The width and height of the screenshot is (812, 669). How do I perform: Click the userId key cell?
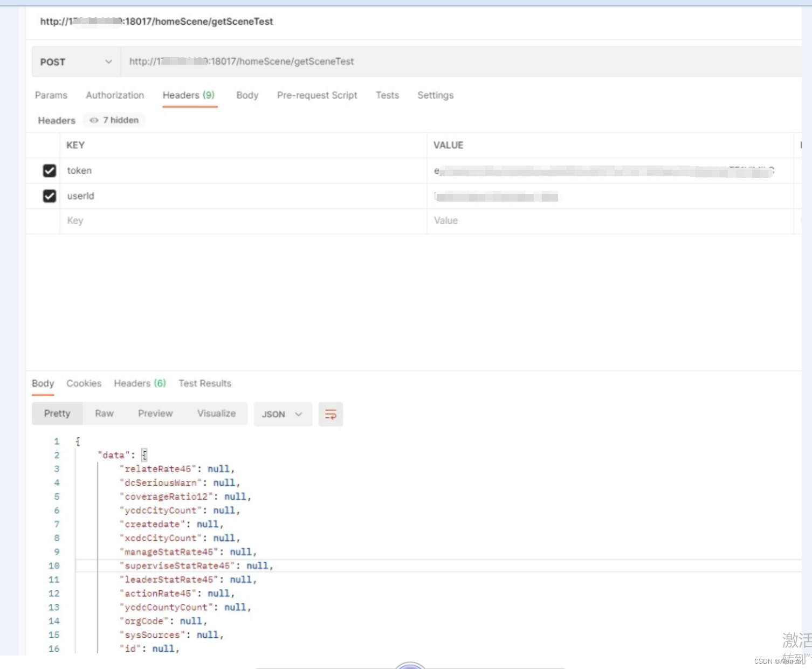[x=243, y=196]
